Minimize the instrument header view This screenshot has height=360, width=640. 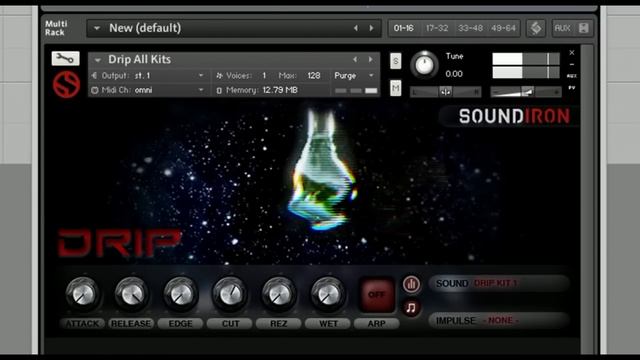pos(572,64)
